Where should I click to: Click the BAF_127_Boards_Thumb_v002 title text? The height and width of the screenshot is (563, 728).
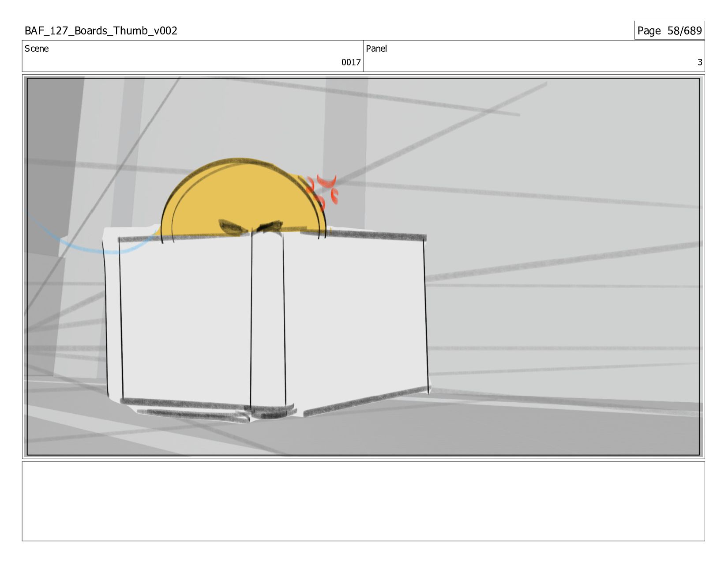click(101, 30)
